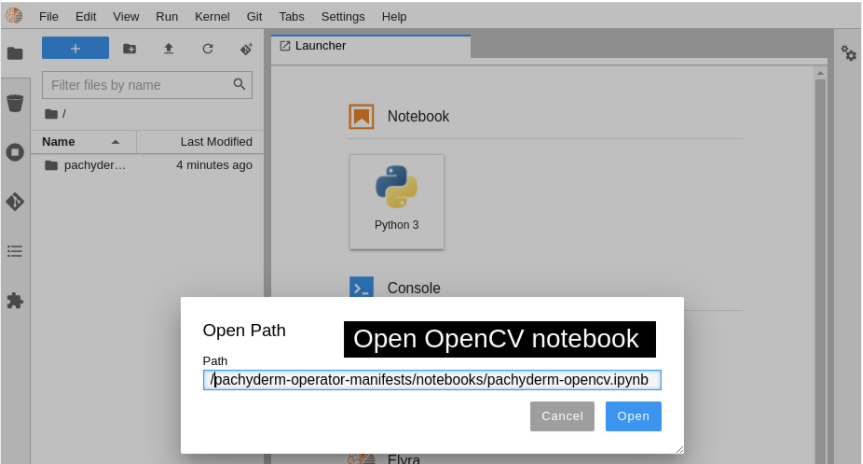Viewport: 863px width, 464px height.
Task: Open the File Browser sidebar icon
Action: pyautogui.click(x=15, y=53)
